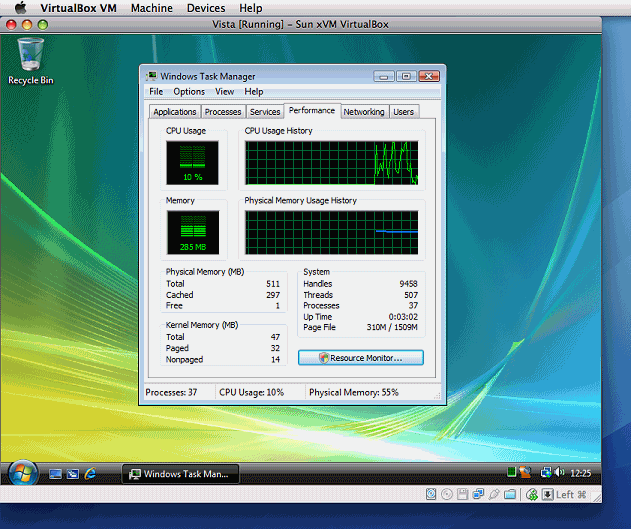Click the USB devices status icon
This screenshot has width=631, height=529.
(494, 494)
